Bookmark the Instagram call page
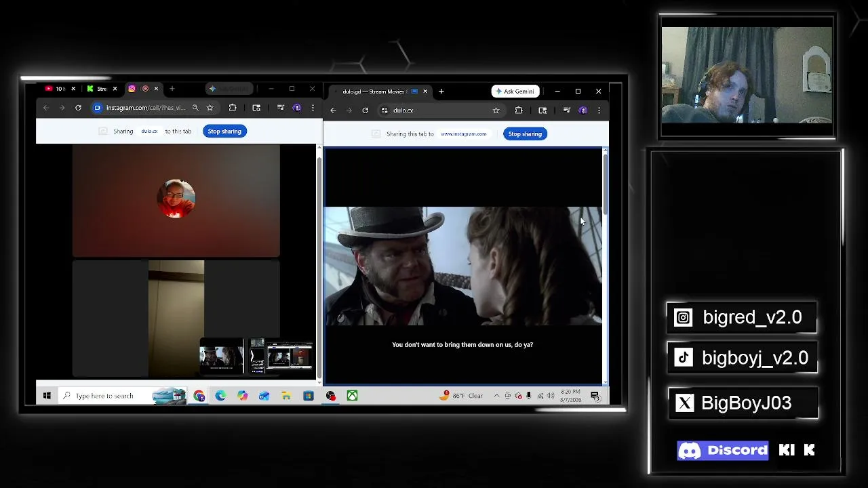The width and height of the screenshot is (868, 488). 210,108
